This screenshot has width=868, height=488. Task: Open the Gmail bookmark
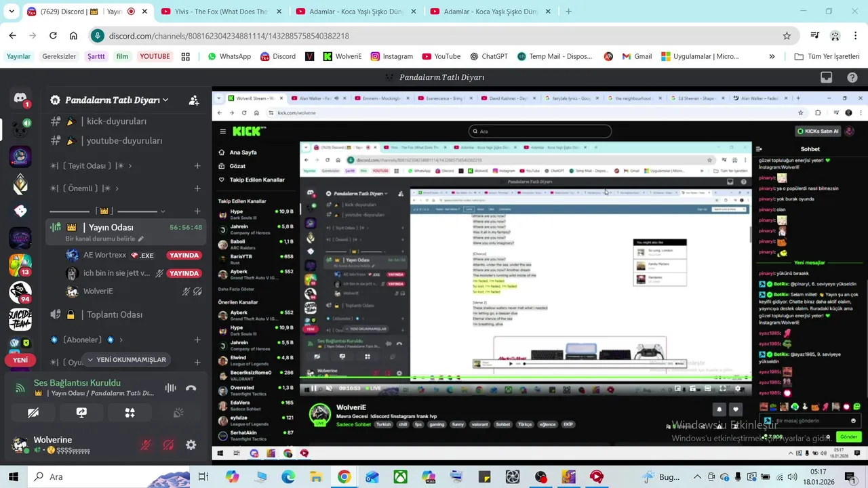point(636,56)
